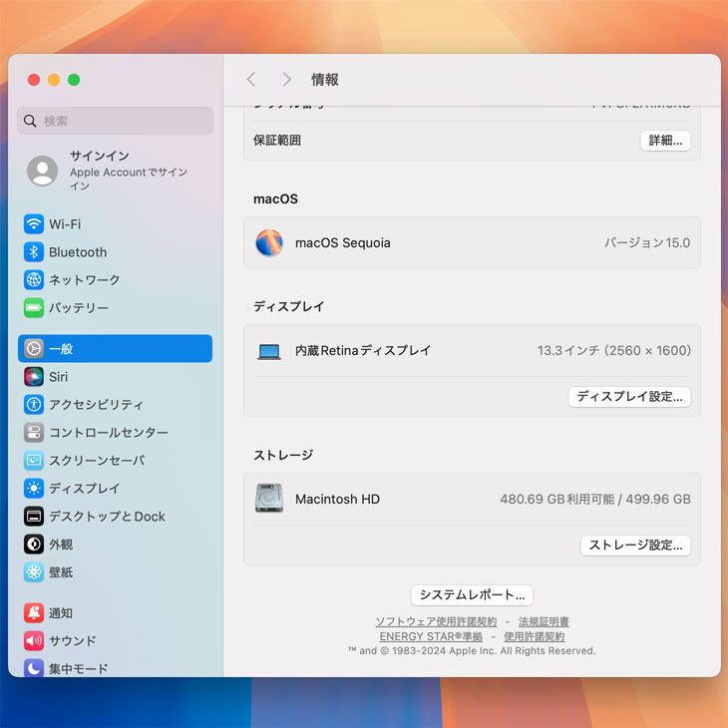728x728 pixels.
Task: Open the Wi-Fi settings icon
Action: click(x=34, y=224)
